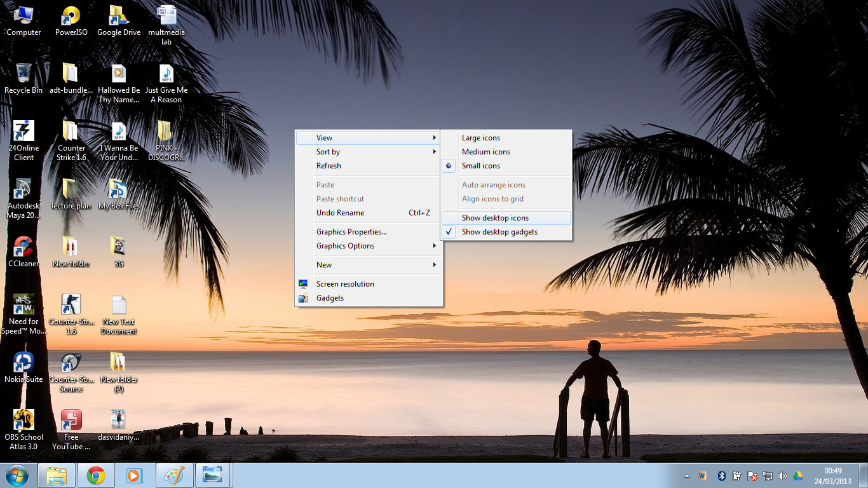Select the New folder (2) icon
The image size is (868, 488).
pyautogui.click(x=119, y=372)
